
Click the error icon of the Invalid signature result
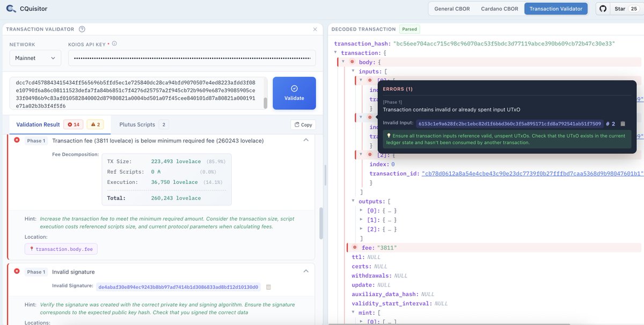click(x=17, y=272)
